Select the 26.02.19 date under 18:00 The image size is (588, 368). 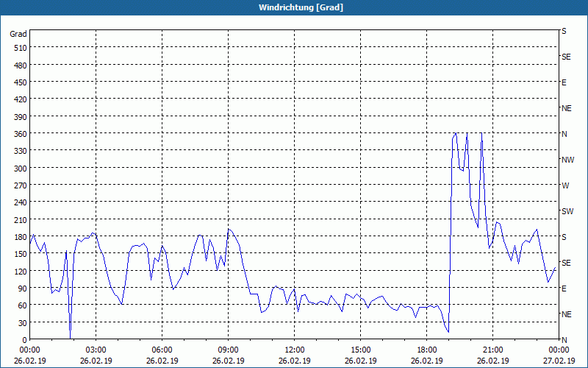tap(427, 361)
